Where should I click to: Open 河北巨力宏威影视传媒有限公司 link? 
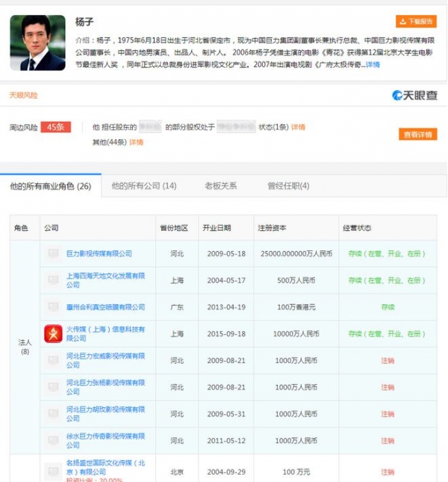tap(105, 360)
